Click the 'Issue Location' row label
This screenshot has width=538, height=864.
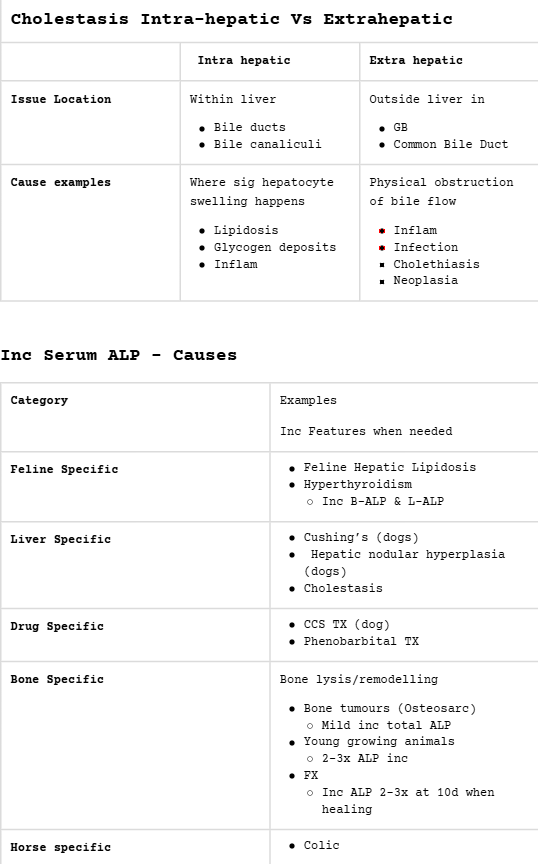(61, 99)
